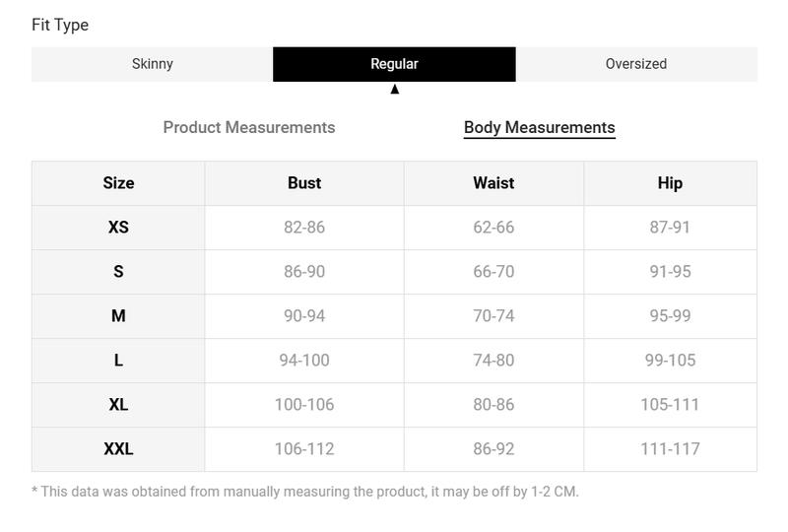
Task: Select the Regular fit type
Action: tap(394, 64)
